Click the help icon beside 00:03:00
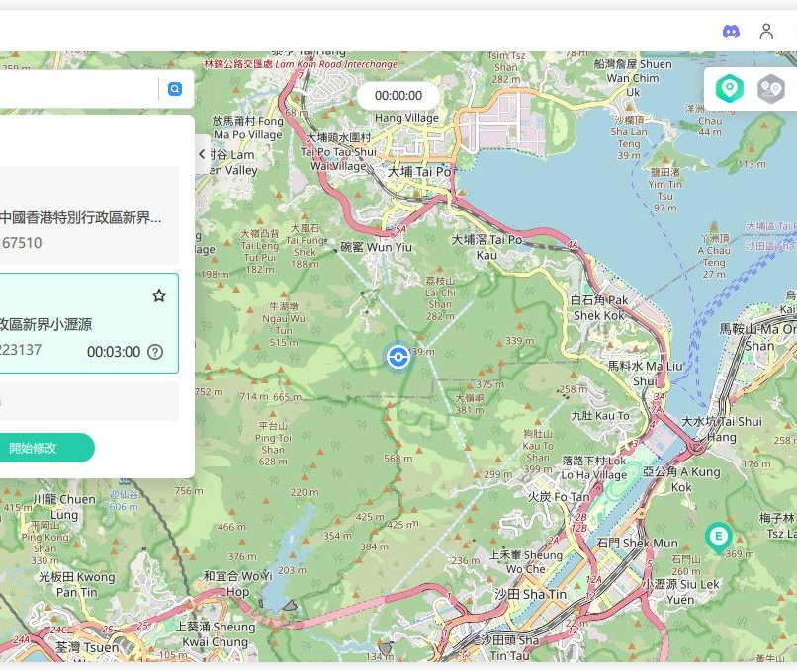This screenshot has height=672, width=797. (x=155, y=352)
